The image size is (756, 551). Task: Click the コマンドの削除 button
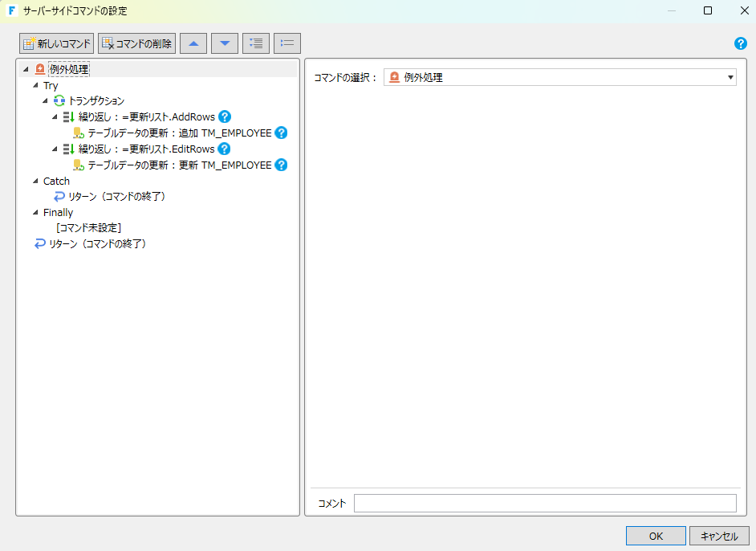[x=136, y=43]
